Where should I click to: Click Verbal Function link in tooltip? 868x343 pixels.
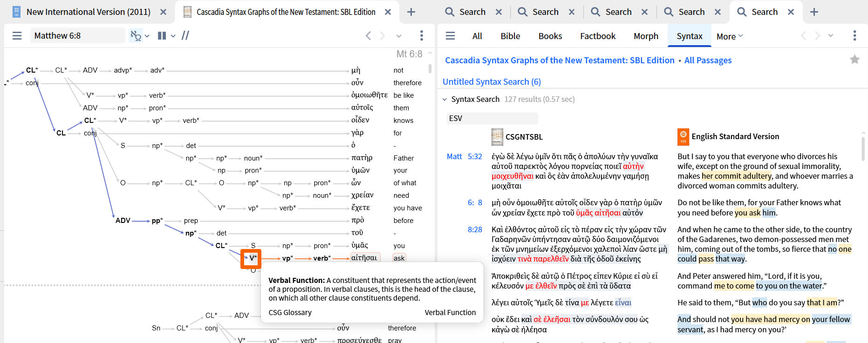tap(450, 313)
